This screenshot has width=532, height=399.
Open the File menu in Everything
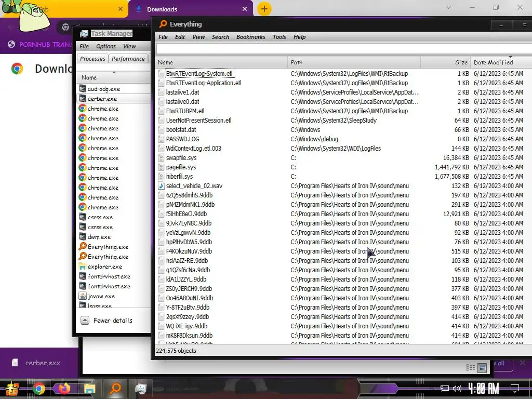pos(163,37)
